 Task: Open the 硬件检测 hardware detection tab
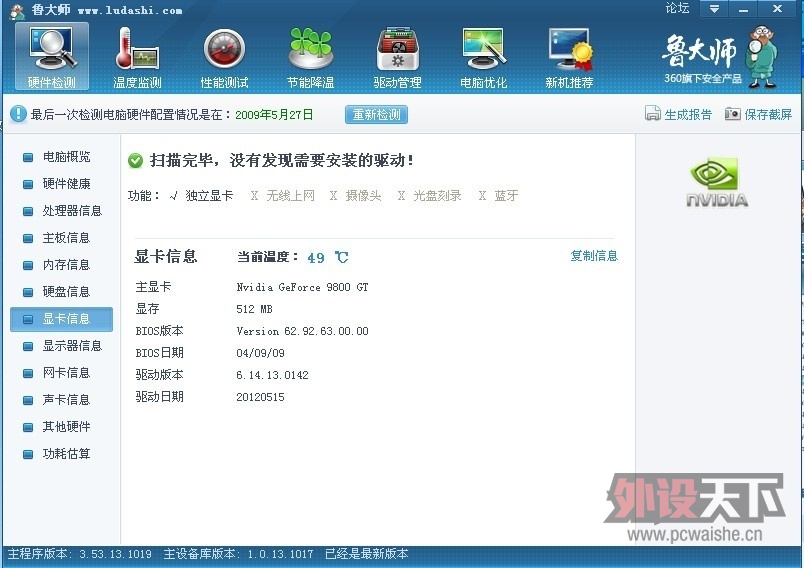point(52,56)
